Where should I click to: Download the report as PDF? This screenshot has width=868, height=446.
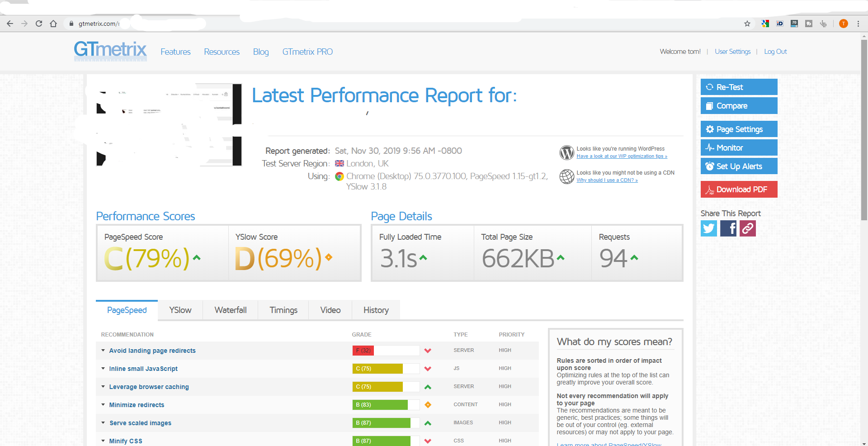pyautogui.click(x=739, y=189)
